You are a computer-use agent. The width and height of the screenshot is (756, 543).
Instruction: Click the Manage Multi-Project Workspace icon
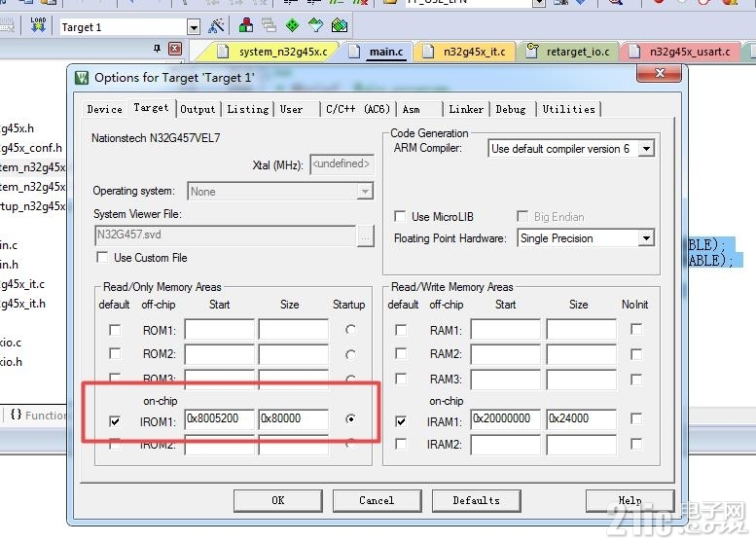coord(269,25)
